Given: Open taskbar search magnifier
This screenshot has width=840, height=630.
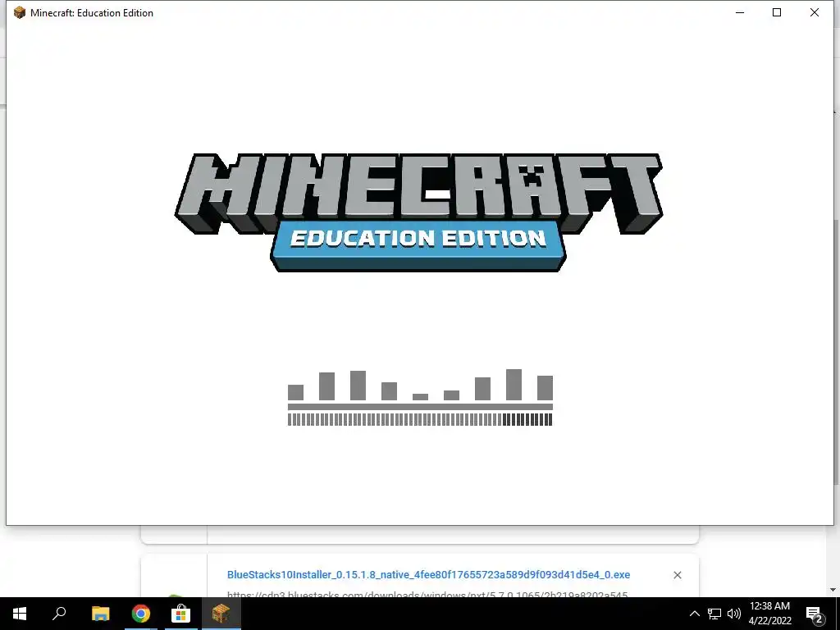Looking at the screenshot, I should [59, 614].
